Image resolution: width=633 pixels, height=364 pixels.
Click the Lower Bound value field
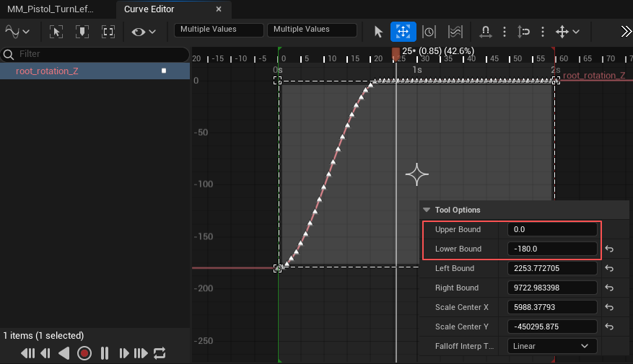552,249
